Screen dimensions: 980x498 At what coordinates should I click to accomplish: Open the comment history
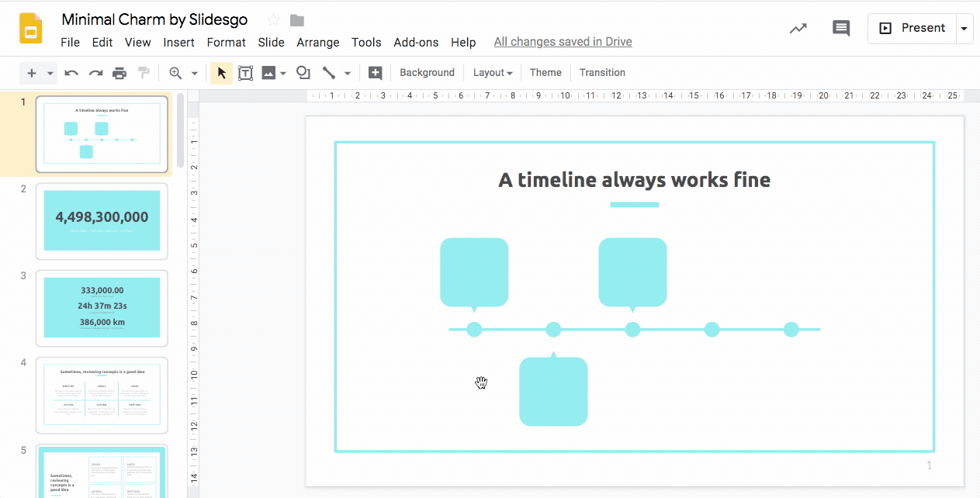click(841, 29)
